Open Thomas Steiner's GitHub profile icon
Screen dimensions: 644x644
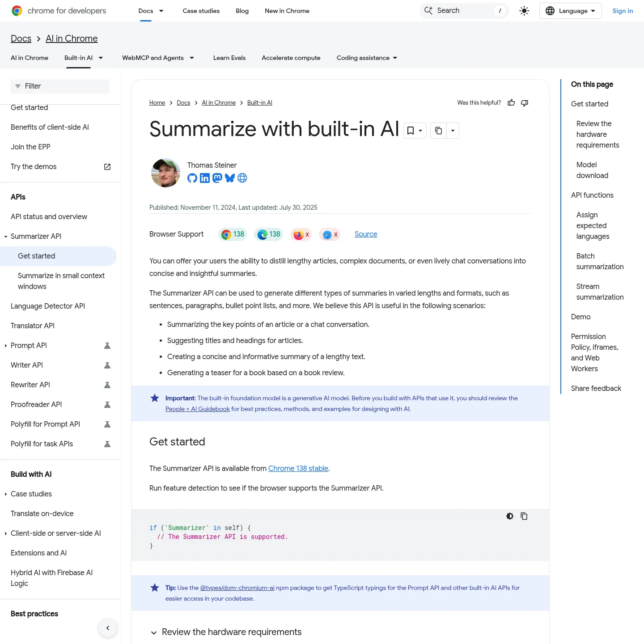click(192, 178)
